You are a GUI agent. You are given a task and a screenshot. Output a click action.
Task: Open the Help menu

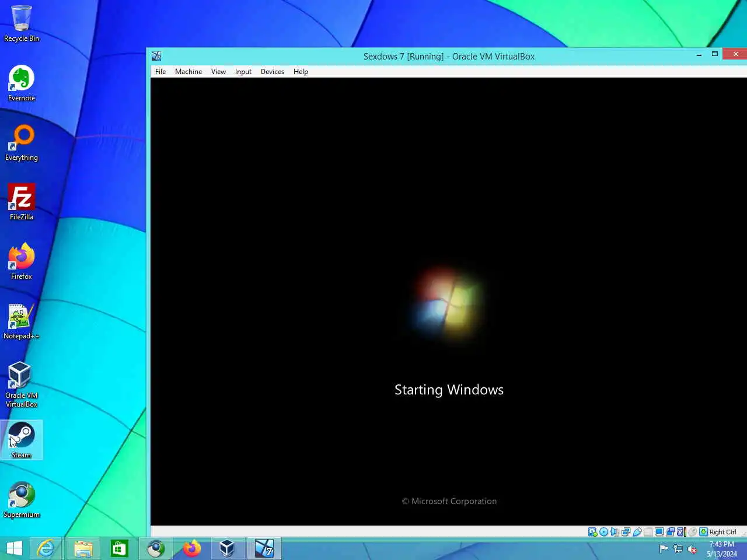point(301,72)
